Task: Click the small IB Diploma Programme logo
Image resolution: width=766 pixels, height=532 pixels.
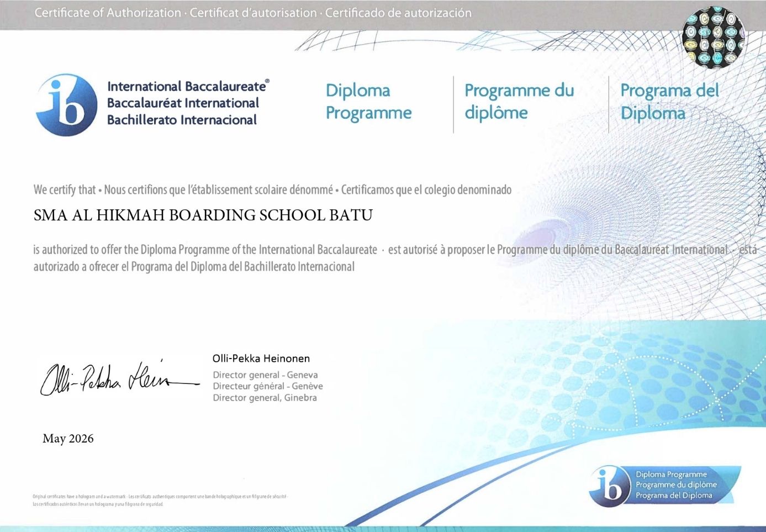Action: (x=665, y=486)
